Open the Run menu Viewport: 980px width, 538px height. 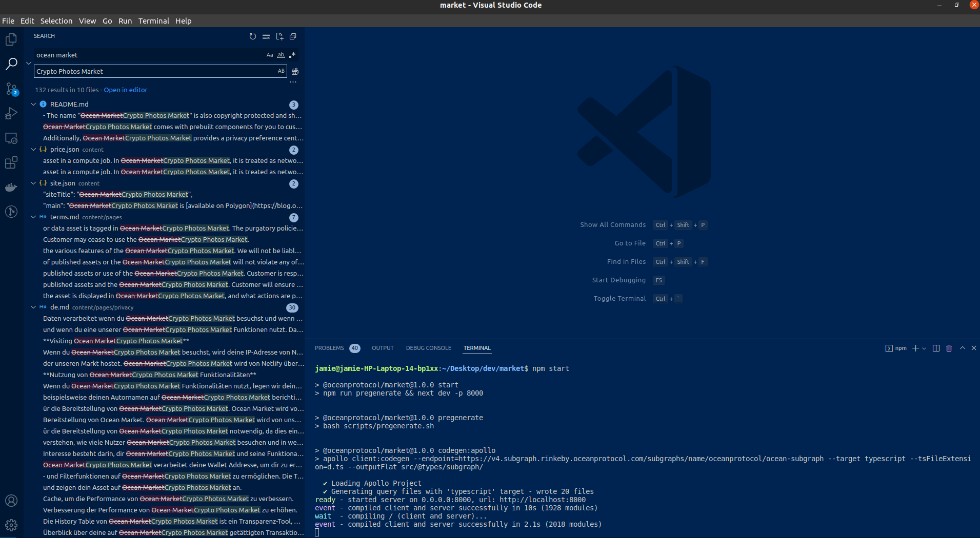[x=125, y=21]
